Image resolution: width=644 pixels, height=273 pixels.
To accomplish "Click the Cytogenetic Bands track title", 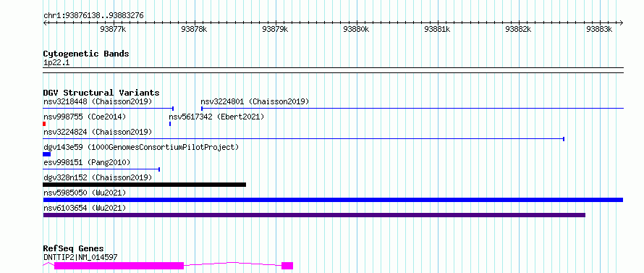I will coord(86,54).
